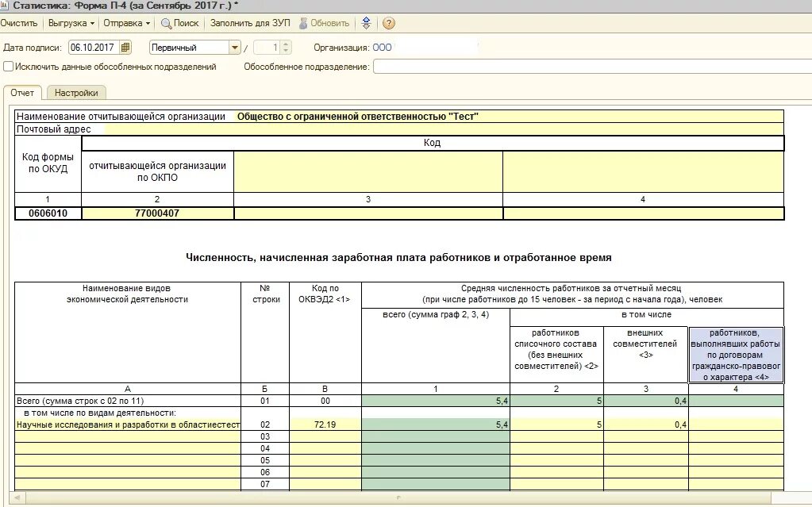This screenshot has width=812, height=507.
Task: Click the row number cell 03
Action: coord(265,436)
